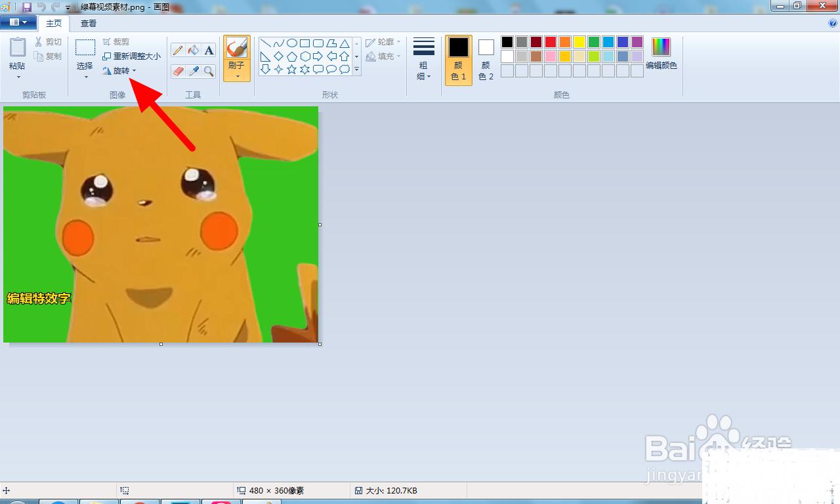
Task: Pick the red color swatch
Action: click(551, 42)
